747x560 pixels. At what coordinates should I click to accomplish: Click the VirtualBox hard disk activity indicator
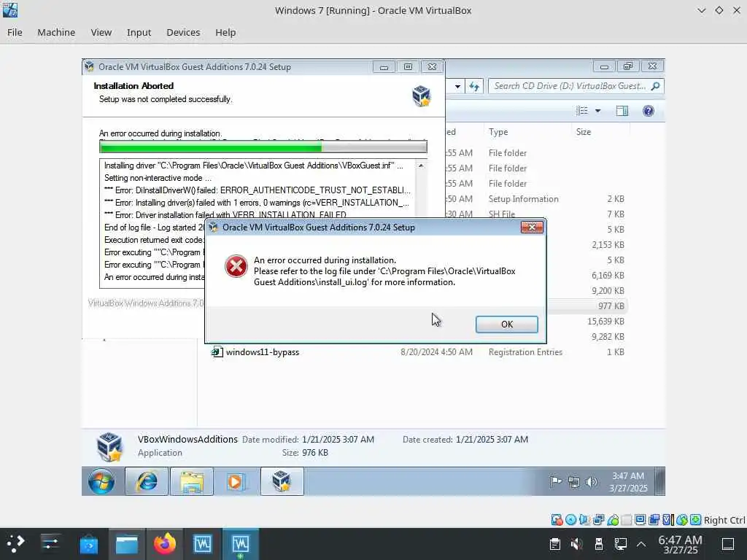coord(557,520)
